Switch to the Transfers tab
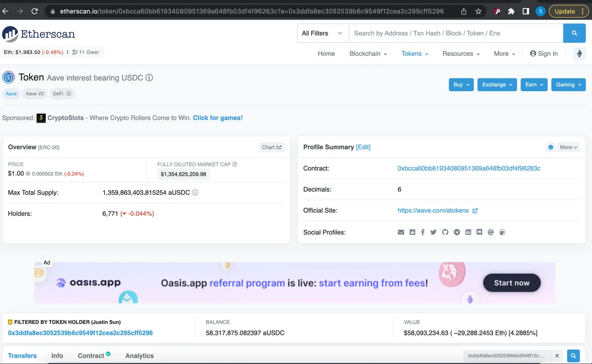The image size is (592, 364). click(x=22, y=356)
